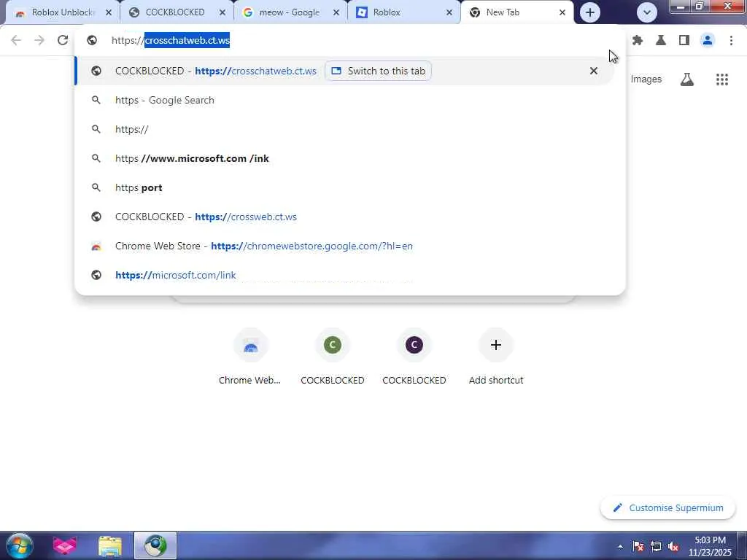Close the Roblox tab

(449, 13)
